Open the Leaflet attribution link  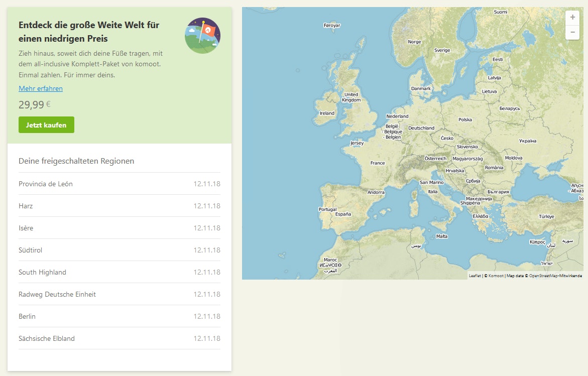[475, 276]
